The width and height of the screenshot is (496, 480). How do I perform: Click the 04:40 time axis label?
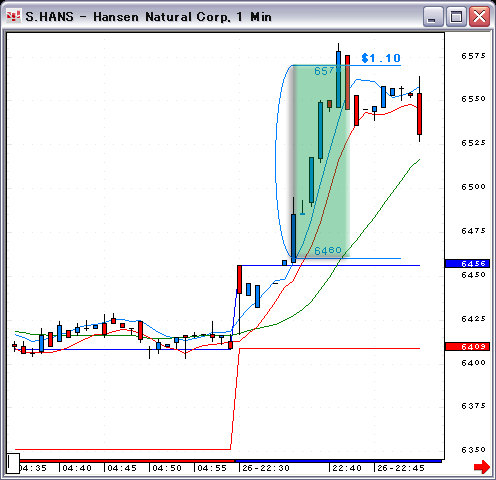pos(77,468)
